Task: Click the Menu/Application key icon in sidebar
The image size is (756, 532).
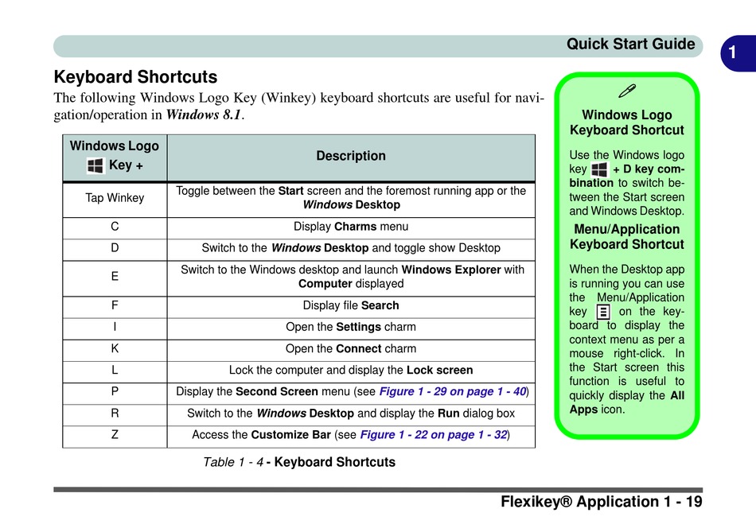Action: pyautogui.click(x=603, y=312)
